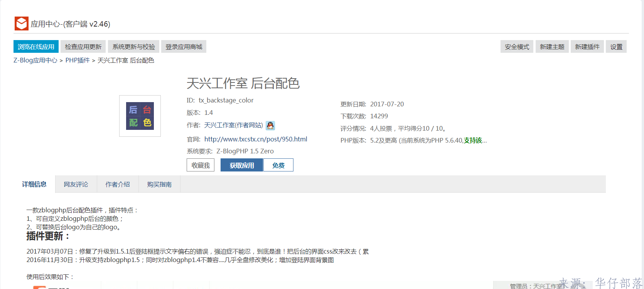Screen dimensions: 644x289
Task: Click the 新建主题 button
Action: coord(552,47)
